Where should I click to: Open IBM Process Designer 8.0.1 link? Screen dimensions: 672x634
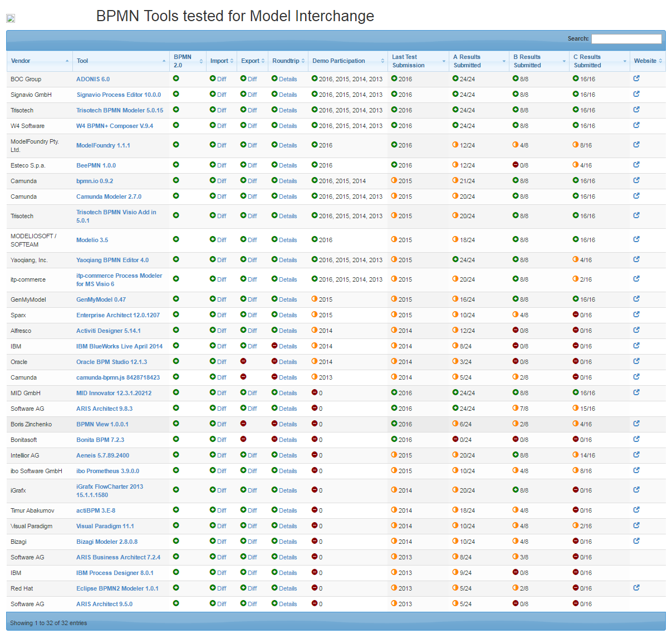coord(115,573)
